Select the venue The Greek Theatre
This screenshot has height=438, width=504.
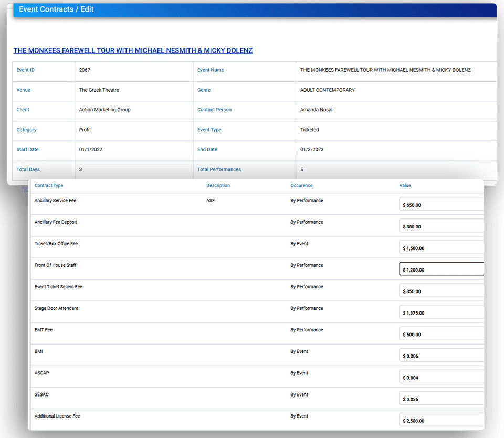[99, 90]
